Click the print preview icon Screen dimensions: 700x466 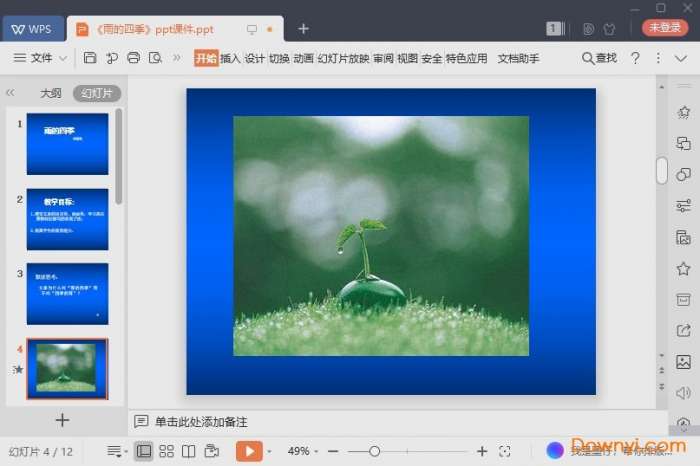pyautogui.click(x=155, y=58)
